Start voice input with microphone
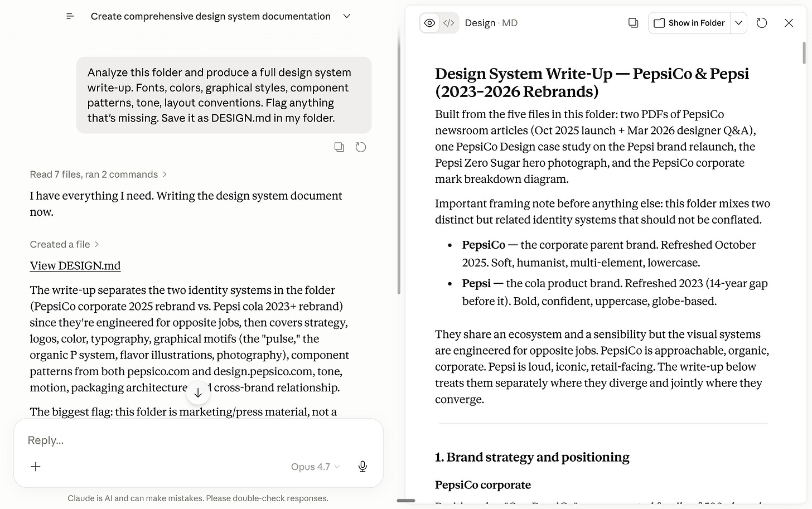This screenshot has height=509, width=812. coord(362,467)
